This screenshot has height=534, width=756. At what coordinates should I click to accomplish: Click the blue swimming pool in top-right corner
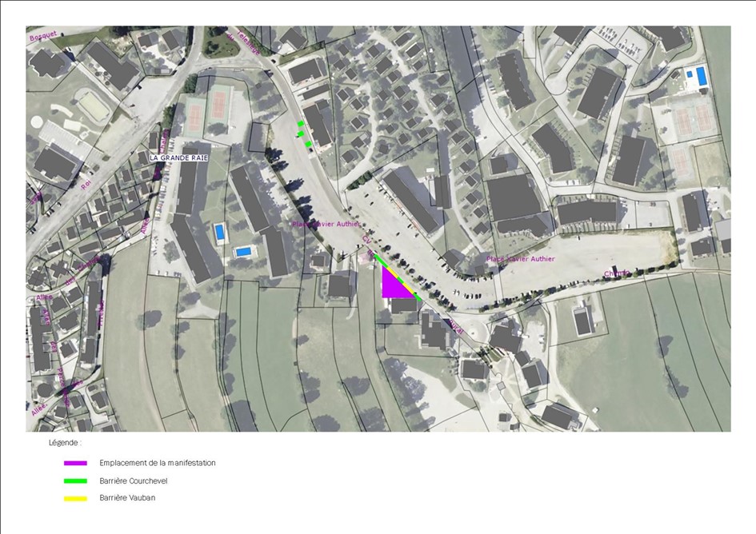click(701, 77)
